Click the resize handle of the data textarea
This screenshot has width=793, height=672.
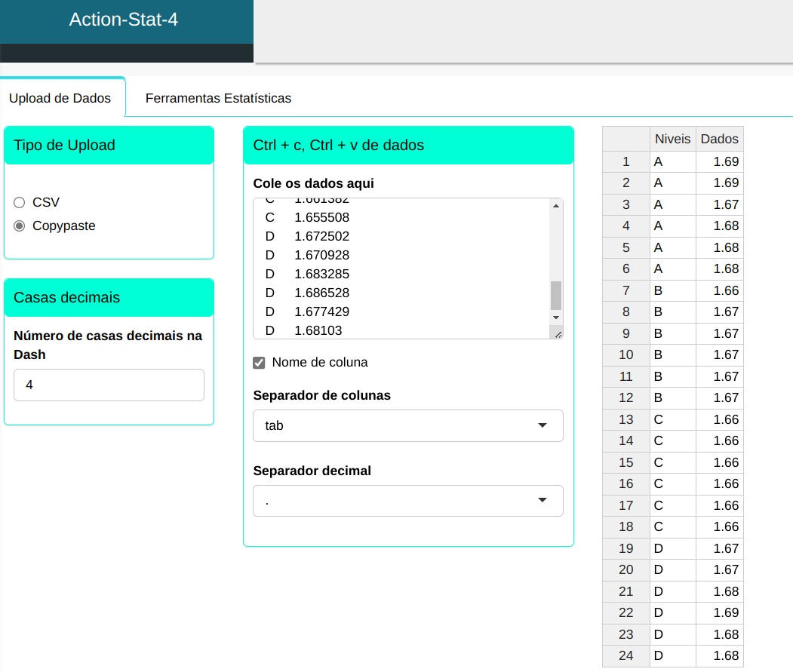tap(558, 333)
